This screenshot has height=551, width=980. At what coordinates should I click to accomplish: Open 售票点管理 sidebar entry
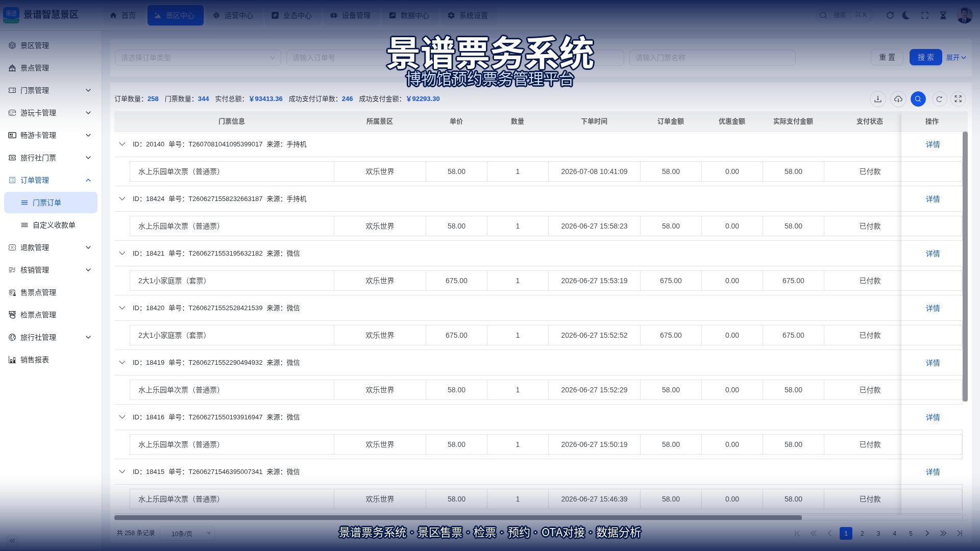tap(51, 292)
